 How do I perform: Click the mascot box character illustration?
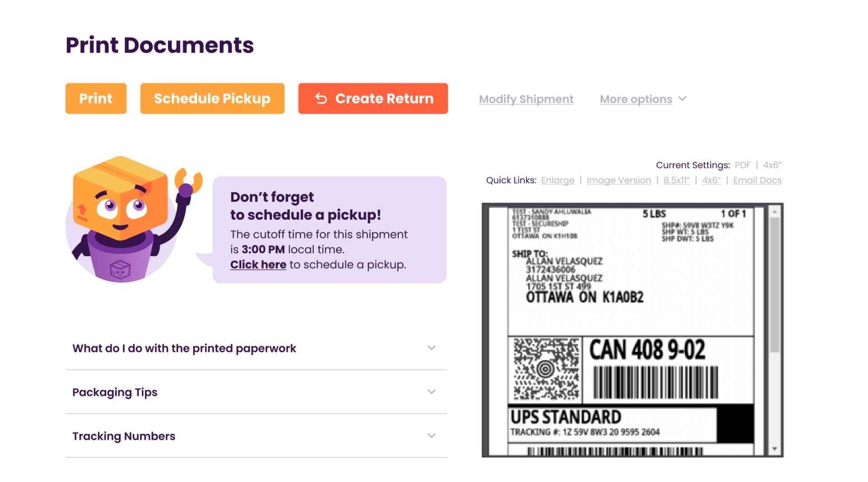click(x=122, y=217)
